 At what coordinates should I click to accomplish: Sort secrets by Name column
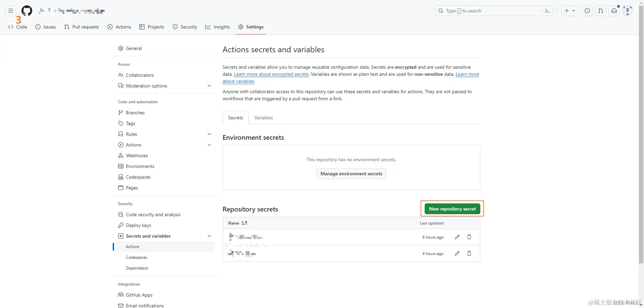click(238, 223)
